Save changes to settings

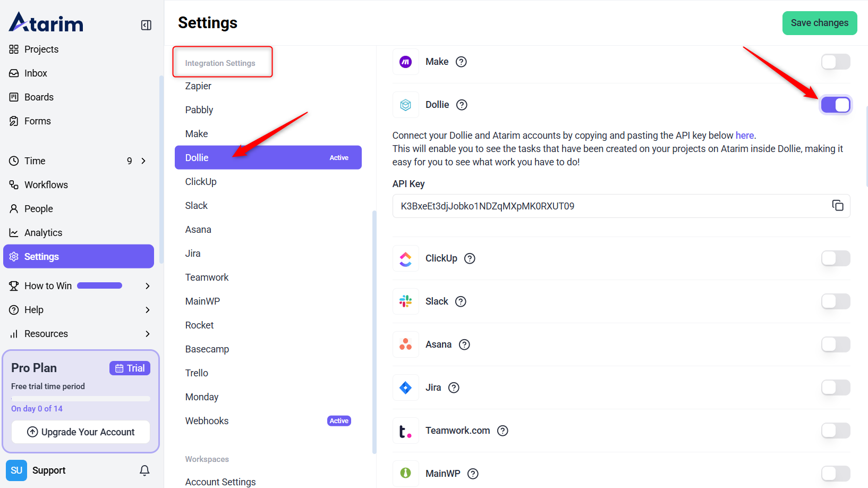819,23
